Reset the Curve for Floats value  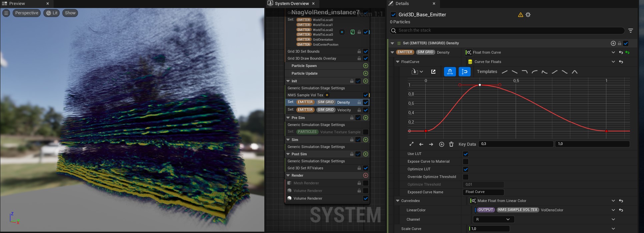click(x=621, y=62)
